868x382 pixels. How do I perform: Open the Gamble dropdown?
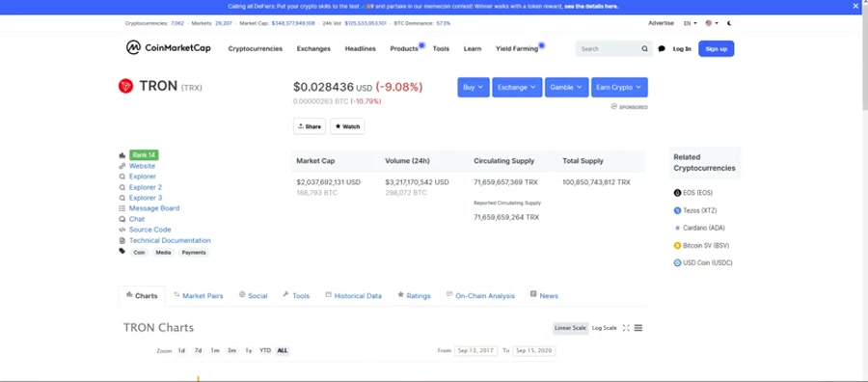point(567,87)
